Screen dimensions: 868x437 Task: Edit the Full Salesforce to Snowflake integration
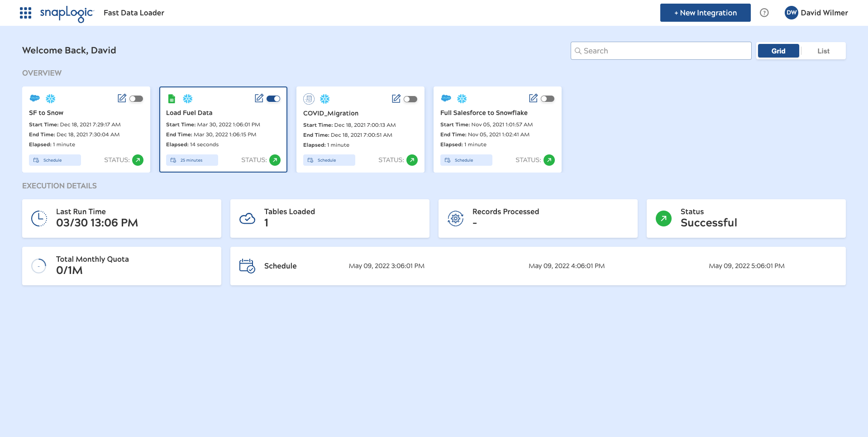pyautogui.click(x=533, y=98)
